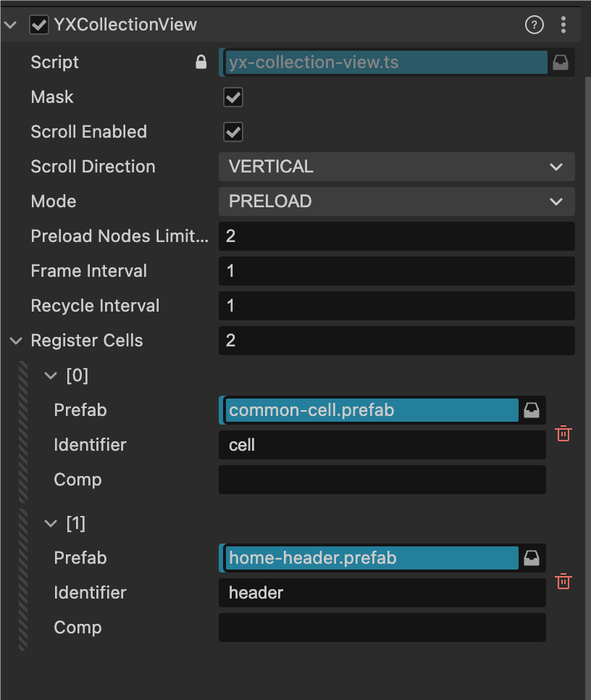The width and height of the screenshot is (591, 700).
Task: Open the Scroll Direction dropdown
Action: (x=396, y=167)
